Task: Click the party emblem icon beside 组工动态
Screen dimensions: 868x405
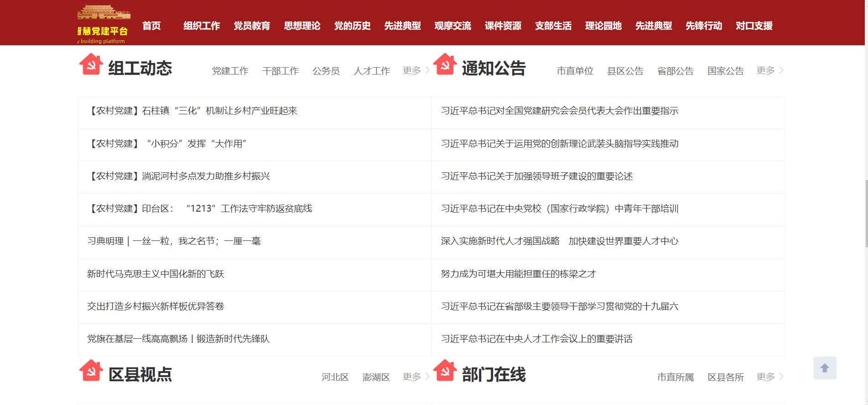Action: 91,65
